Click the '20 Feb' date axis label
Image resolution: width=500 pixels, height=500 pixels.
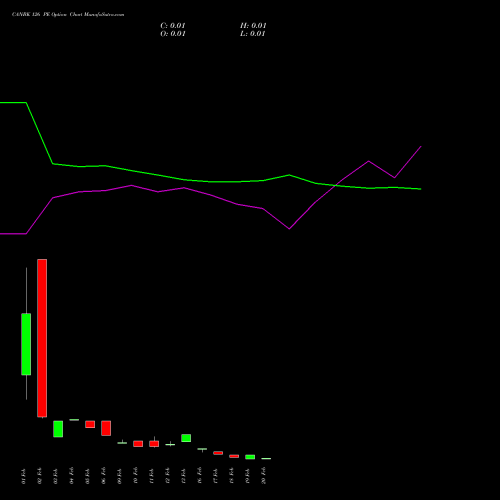(264, 476)
